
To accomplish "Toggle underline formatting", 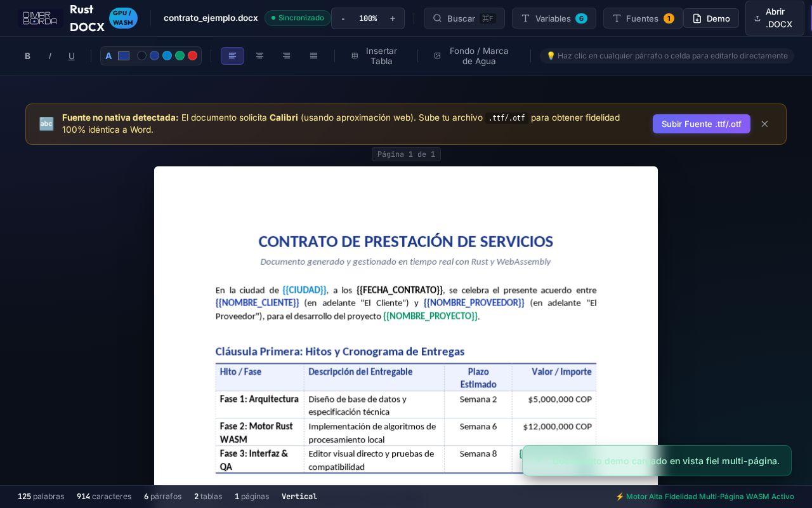I will pyautogui.click(x=72, y=56).
